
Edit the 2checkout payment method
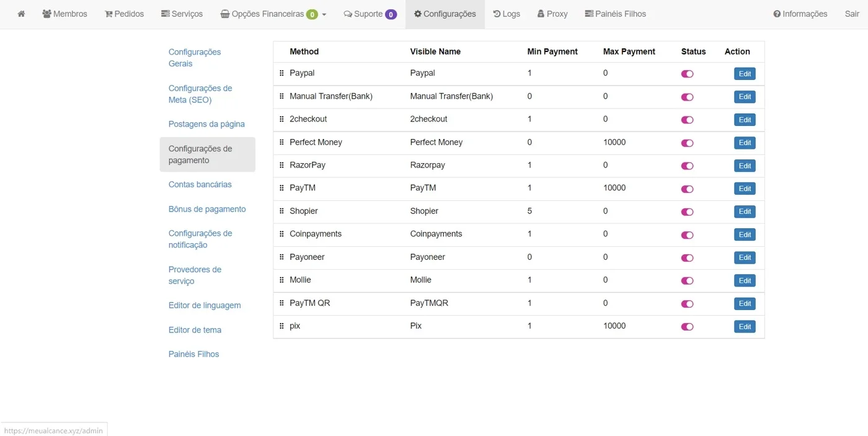click(x=745, y=120)
